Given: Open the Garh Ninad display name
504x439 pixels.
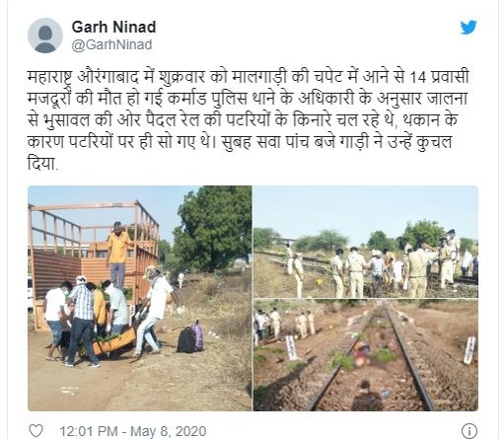Looking at the screenshot, I should tap(113, 27).
